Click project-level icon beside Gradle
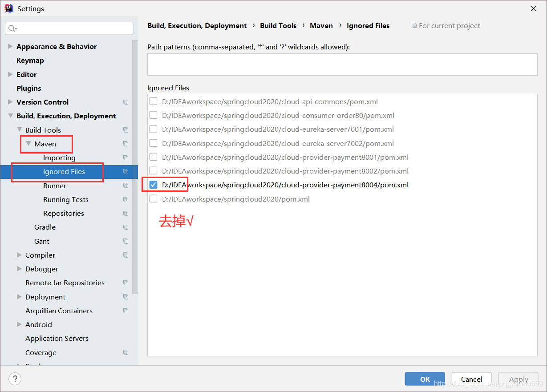This screenshot has height=392, width=547. pos(126,227)
